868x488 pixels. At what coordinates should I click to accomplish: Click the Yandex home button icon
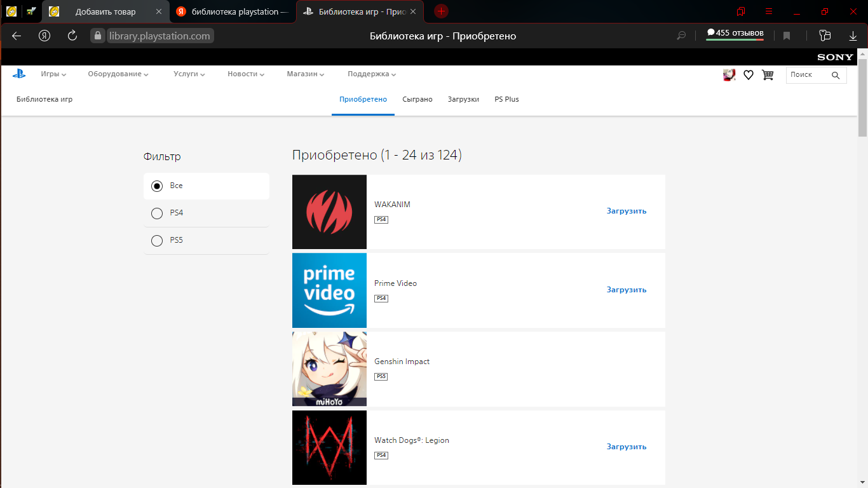[44, 36]
